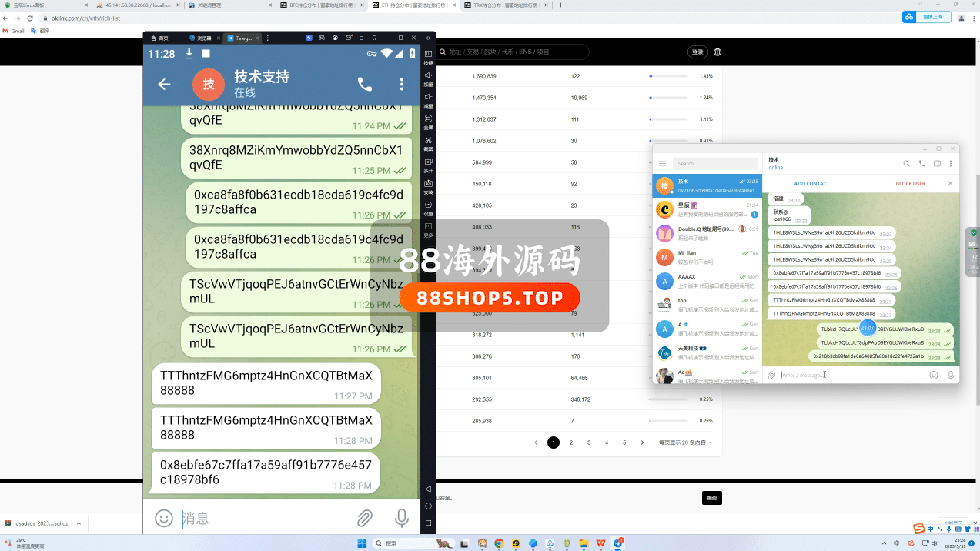The image size is (980, 551).
Task: Click the emulator screenshot (截图) scissors icon
Action: (429, 141)
